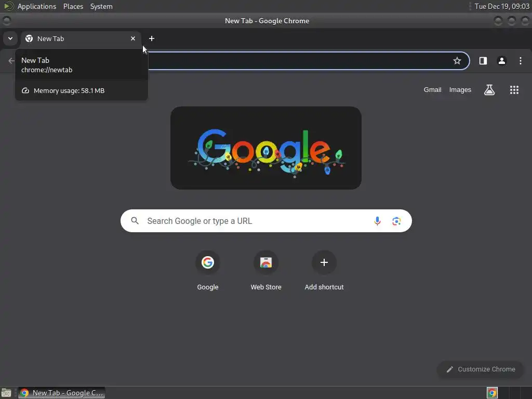The height and width of the screenshot is (399, 532).
Task: Open the Gmail link
Action: pos(432,90)
